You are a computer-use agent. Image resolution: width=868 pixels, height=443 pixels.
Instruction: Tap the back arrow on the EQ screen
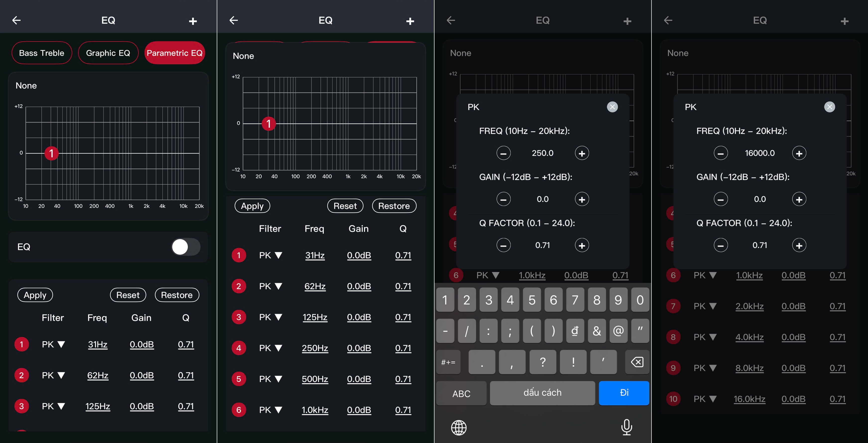click(x=16, y=20)
